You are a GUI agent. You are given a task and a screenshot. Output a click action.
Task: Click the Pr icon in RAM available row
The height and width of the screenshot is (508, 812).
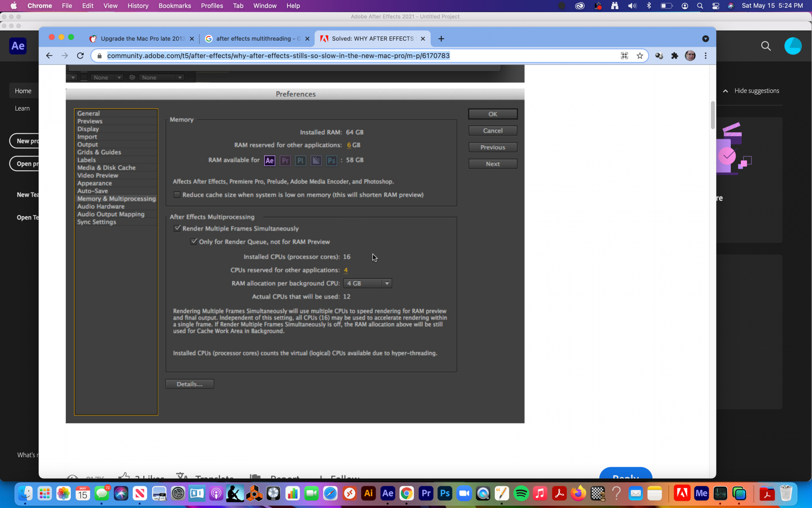tap(285, 161)
